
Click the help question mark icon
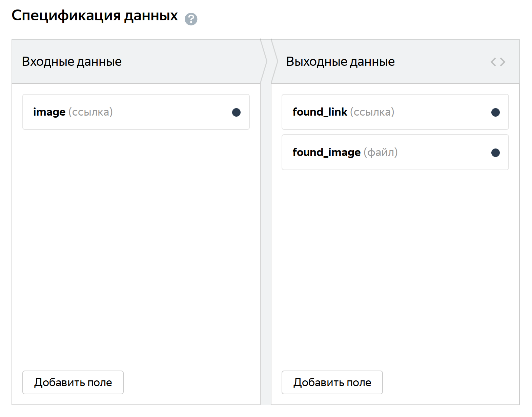point(191,19)
